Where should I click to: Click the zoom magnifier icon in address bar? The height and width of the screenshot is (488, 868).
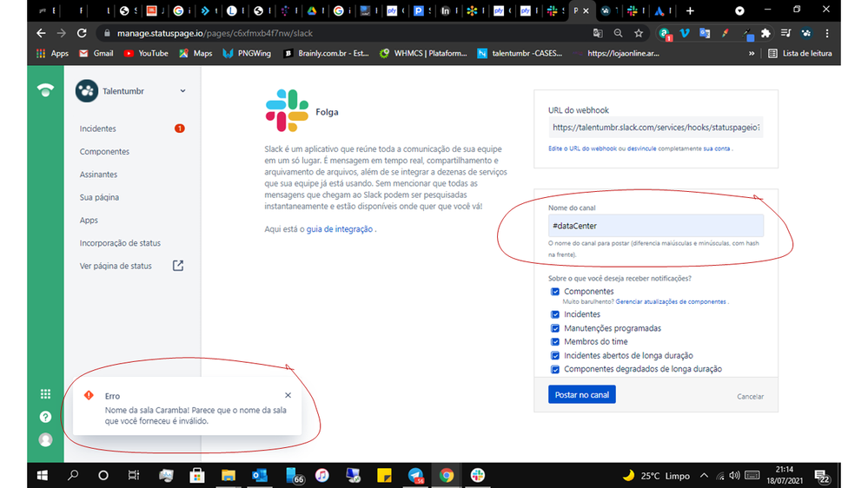point(618,33)
